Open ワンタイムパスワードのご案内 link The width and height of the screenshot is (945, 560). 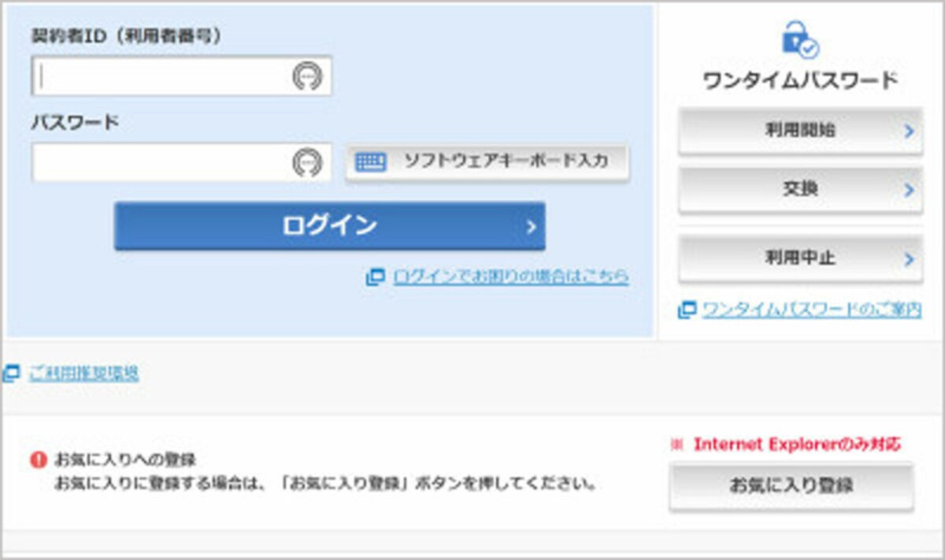811,310
